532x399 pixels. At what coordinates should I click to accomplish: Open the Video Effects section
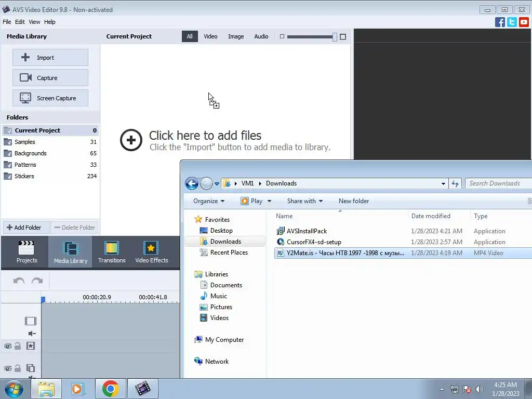coord(151,252)
